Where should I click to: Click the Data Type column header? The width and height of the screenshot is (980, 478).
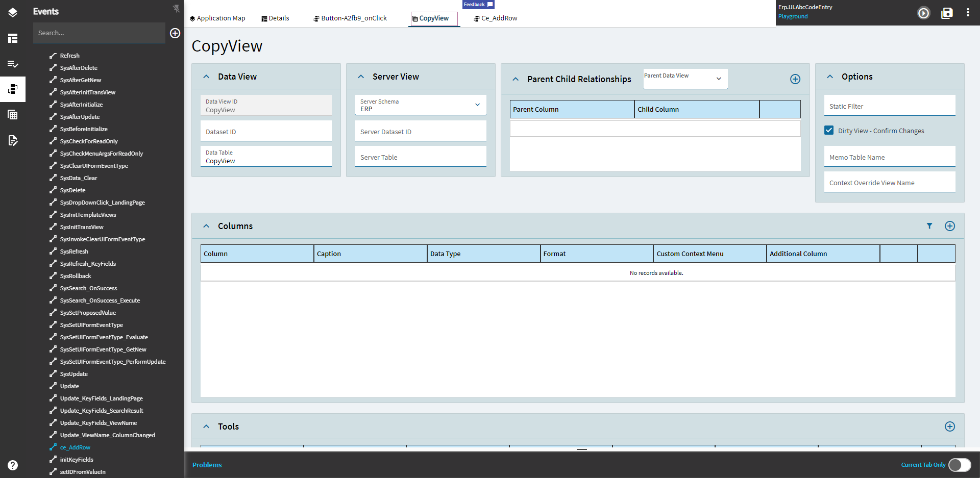tap(484, 254)
